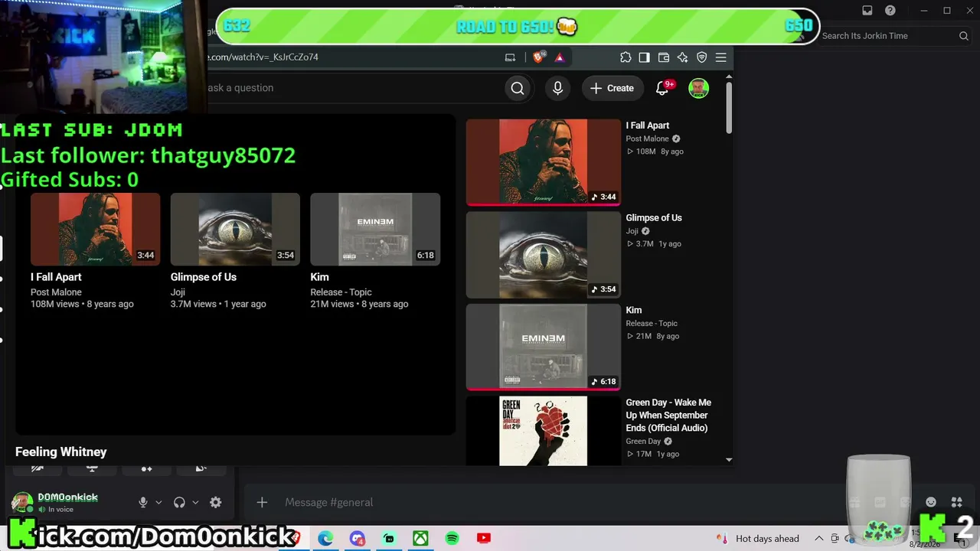The width and height of the screenshot is (980, 551).
Task: Open Glimpse of Us thumbnail in end screen
Action: pyautogui.click(x=235, y=229)
